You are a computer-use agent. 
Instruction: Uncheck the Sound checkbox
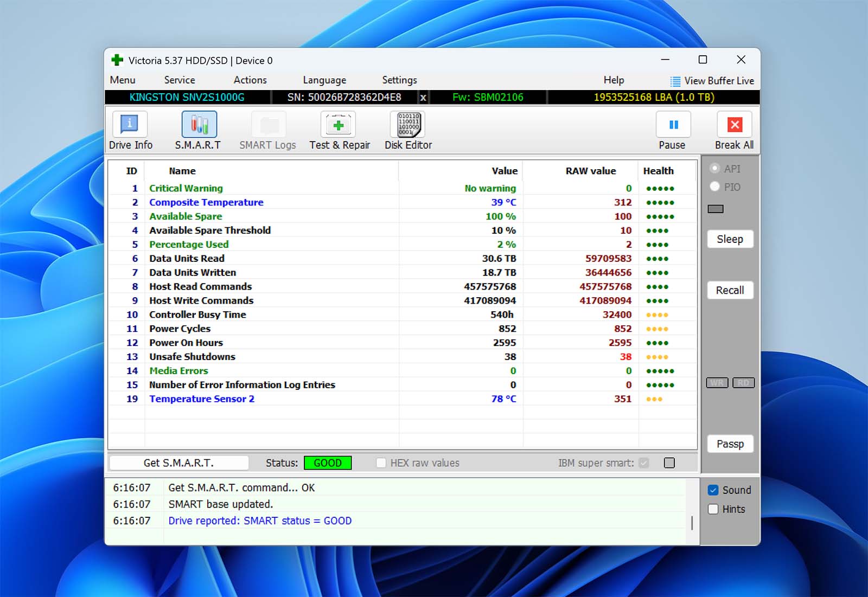713,490
